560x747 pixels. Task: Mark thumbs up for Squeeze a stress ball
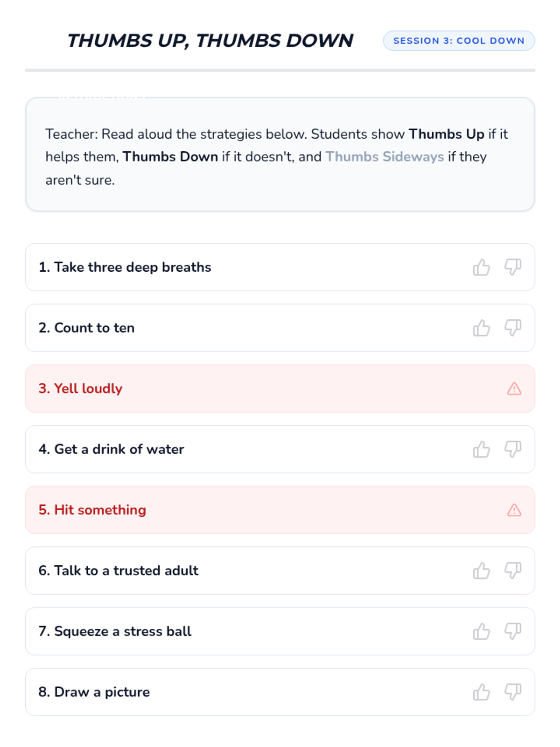point(481,632)
